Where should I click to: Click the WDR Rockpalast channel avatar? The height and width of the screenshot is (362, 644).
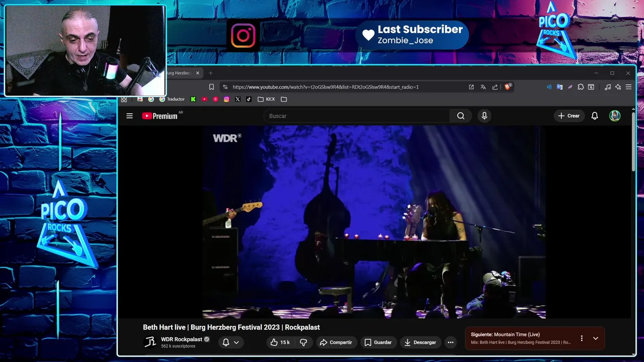click(150, 342)
